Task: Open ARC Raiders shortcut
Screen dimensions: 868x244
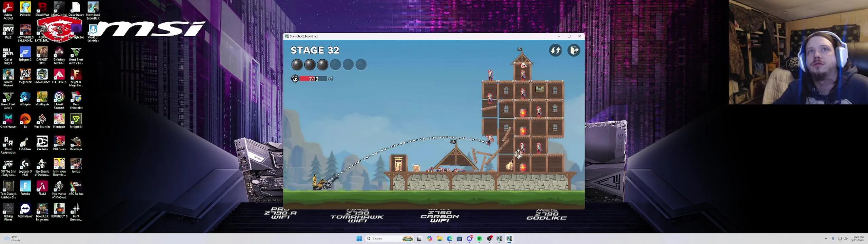Action: [x=76, y=188]
